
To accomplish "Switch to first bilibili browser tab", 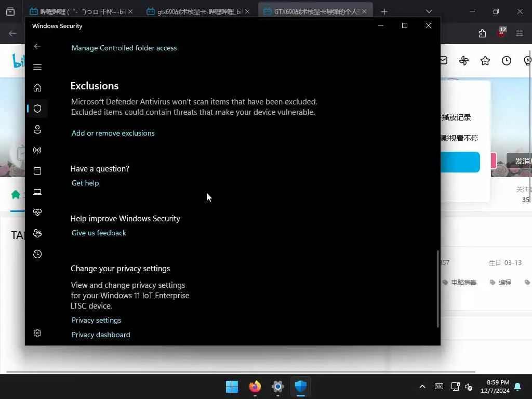I will [x=77, y=12].
